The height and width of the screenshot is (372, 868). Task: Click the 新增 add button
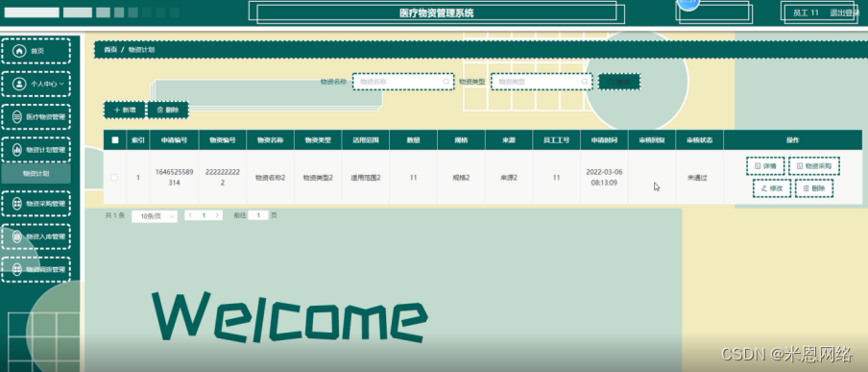pos(125,110)
